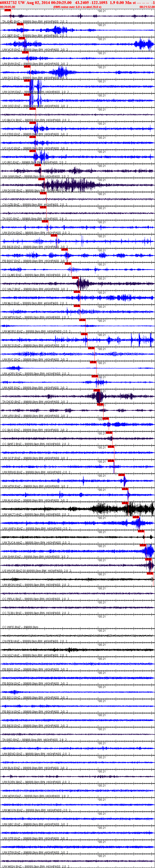
Task: Select the CC TCBU BHZ station label
Action: pos(36,613)
